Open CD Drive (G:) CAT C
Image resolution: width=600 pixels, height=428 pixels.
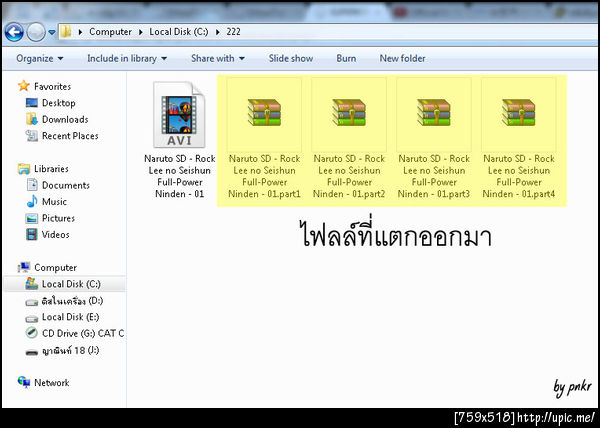[x=83, y=333]
